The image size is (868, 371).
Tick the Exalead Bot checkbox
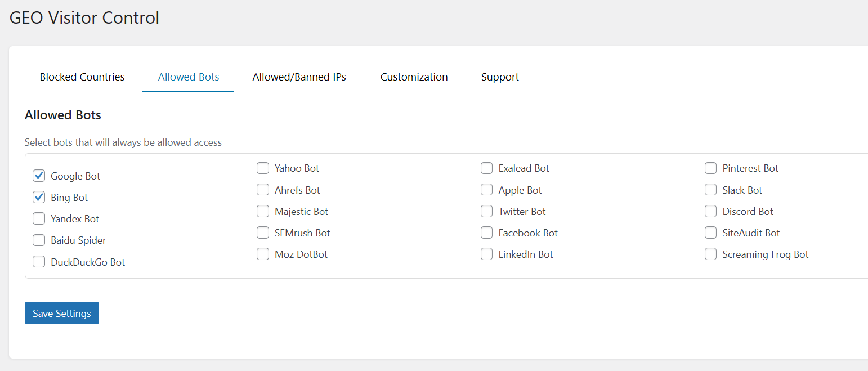click(x=487, y=168)
